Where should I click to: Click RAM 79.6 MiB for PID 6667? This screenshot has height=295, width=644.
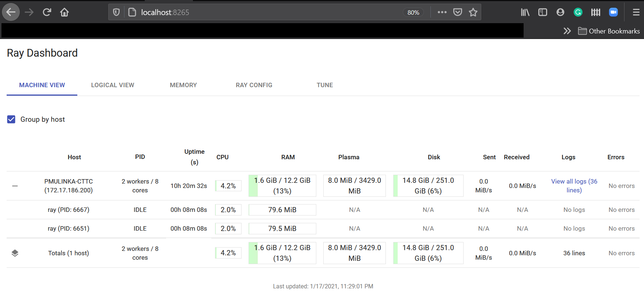point(282,210)
